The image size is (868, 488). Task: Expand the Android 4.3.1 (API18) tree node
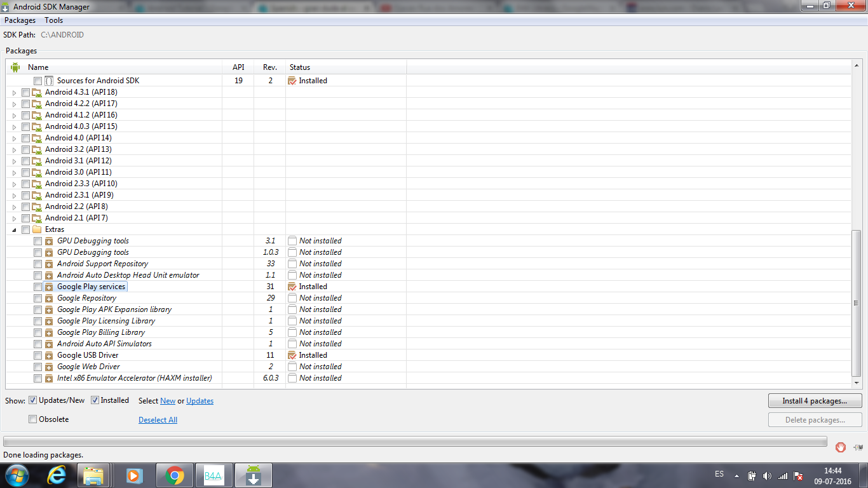pyautogui.click(x=15, y=93)
